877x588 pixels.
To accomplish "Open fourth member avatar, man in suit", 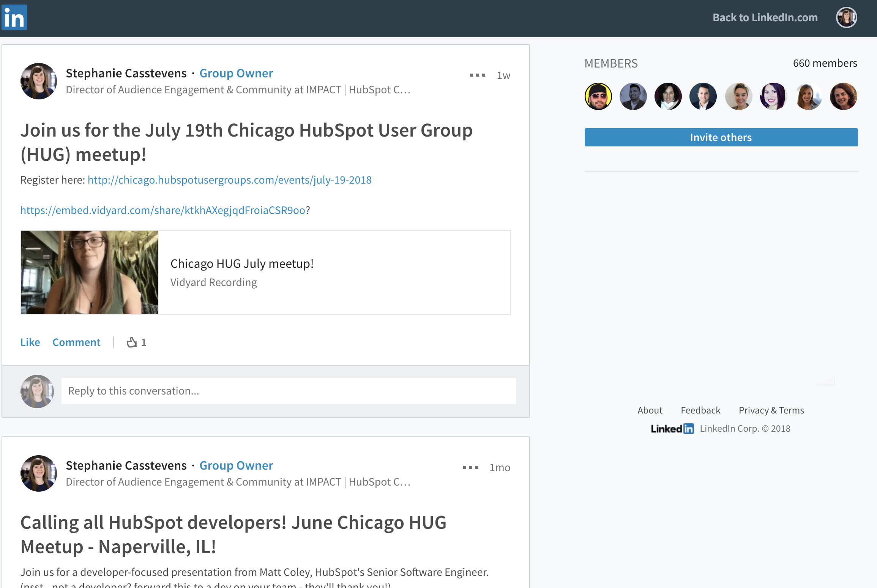I will point(703,96).
